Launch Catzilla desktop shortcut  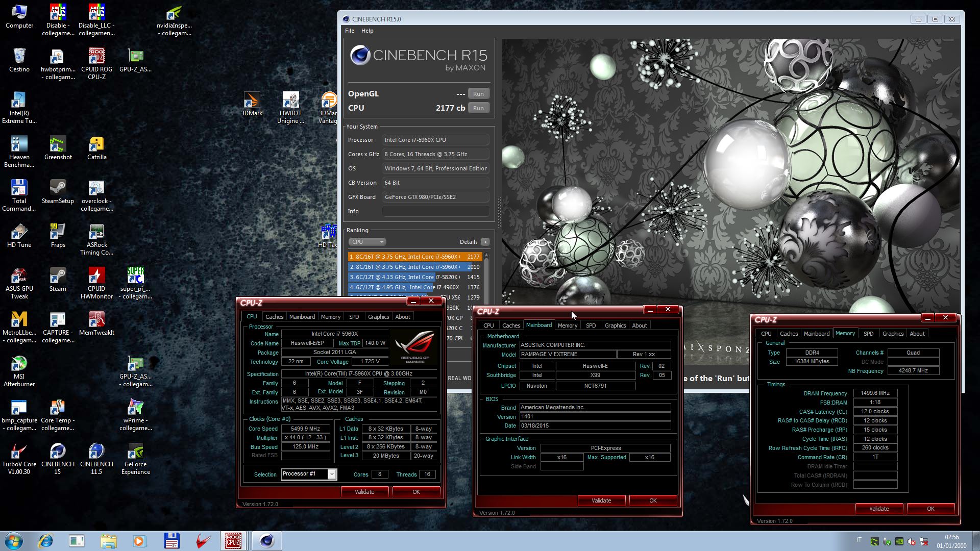coord(96,148)
